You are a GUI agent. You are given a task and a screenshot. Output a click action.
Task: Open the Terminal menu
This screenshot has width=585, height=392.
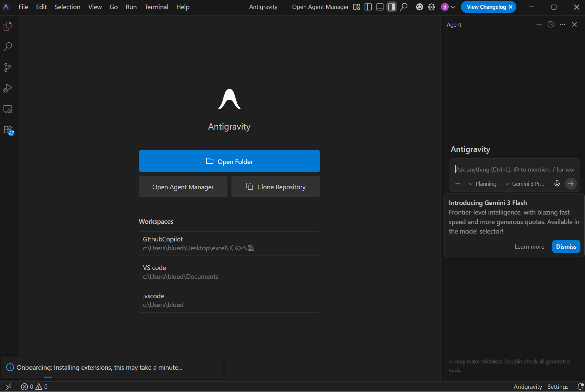pyautogui.click(x=156, y=7)
